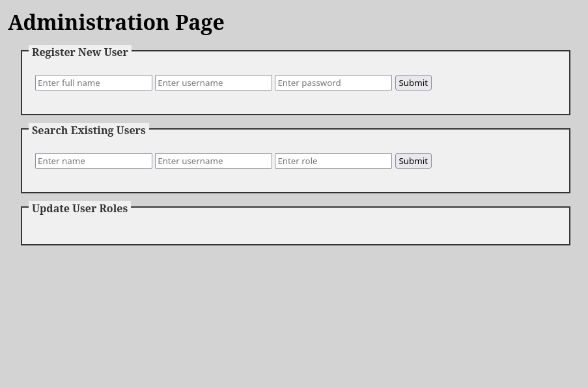Click the word "Search" in the second section legend

[x=49, y=130]
